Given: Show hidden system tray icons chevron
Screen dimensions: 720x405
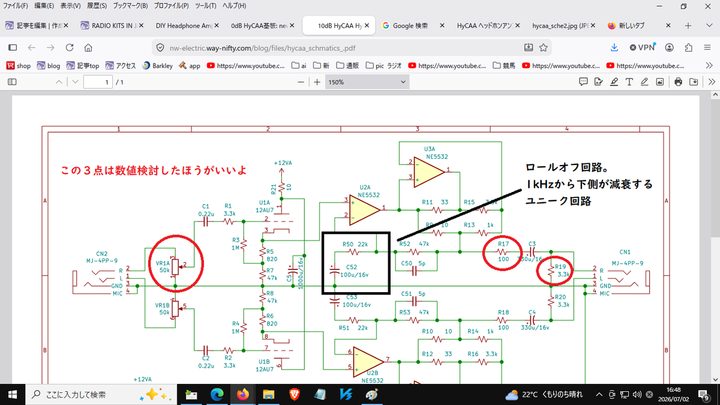Looking at the screenshot, I should 599,394.
